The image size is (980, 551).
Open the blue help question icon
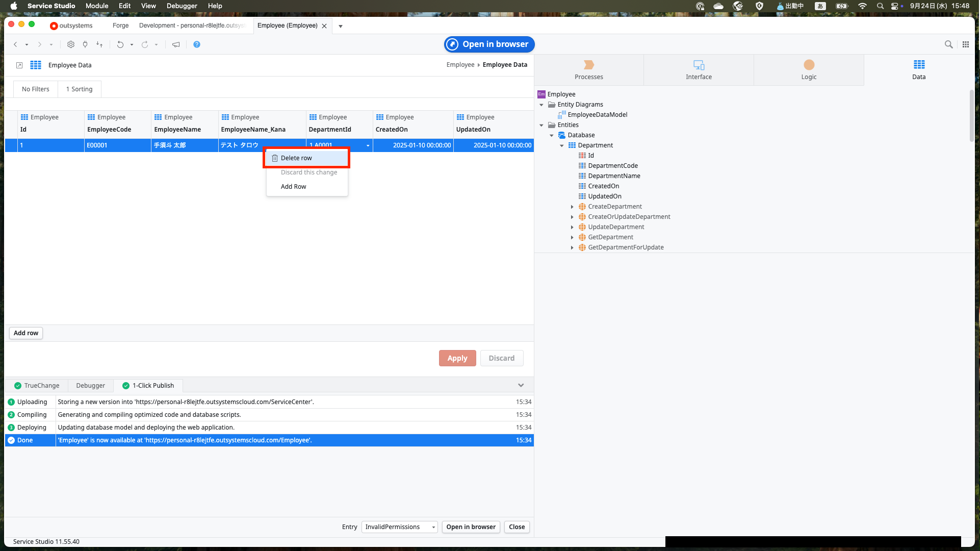click(x=197, y=44)
